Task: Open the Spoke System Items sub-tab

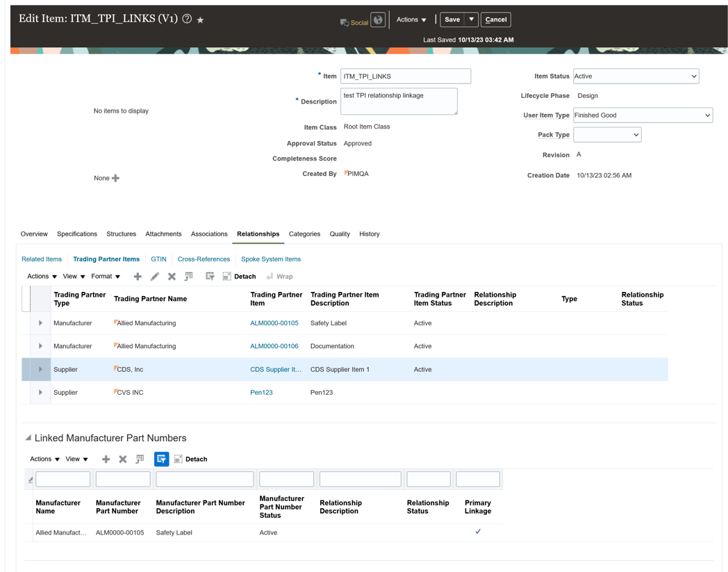Action: pyautogui.click(x=271, y=259)
